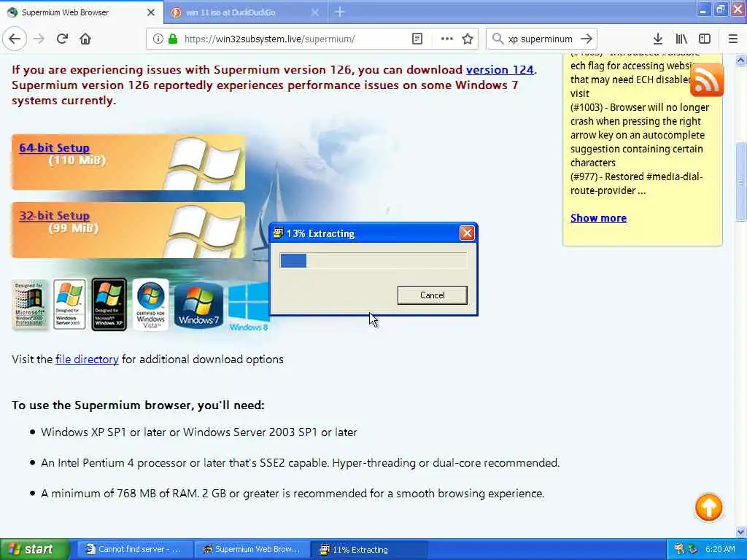The height and width of the screenshot is (560, 747).
Task: Click the Windows 2000 Professional badge
Action: [x=29, y=305]
